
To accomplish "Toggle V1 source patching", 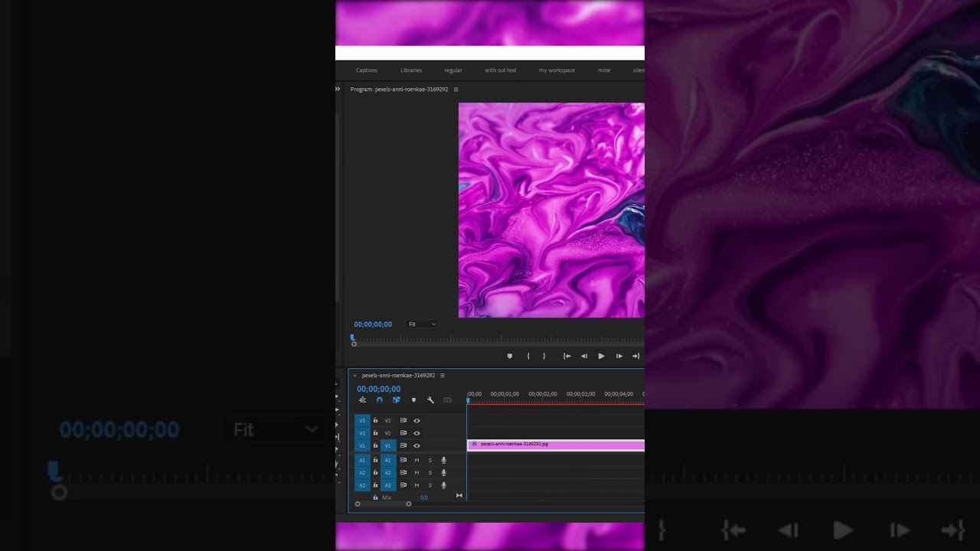I will 363,445.
